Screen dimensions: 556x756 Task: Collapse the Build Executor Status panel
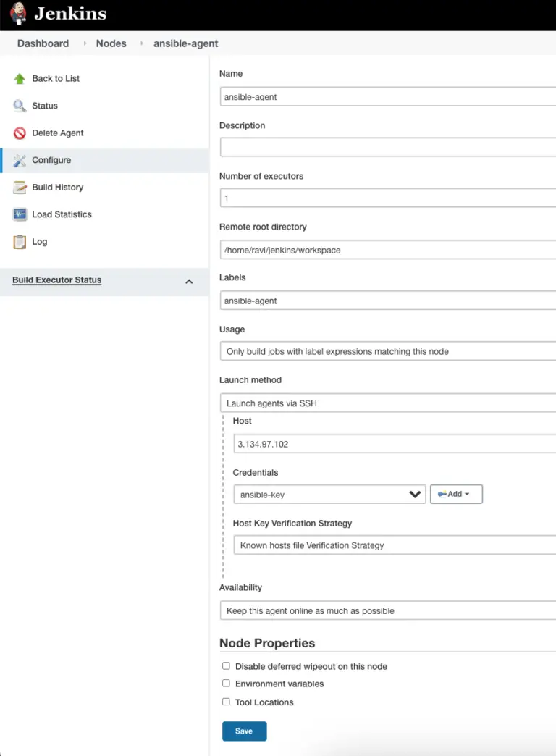tap(189, 282)
